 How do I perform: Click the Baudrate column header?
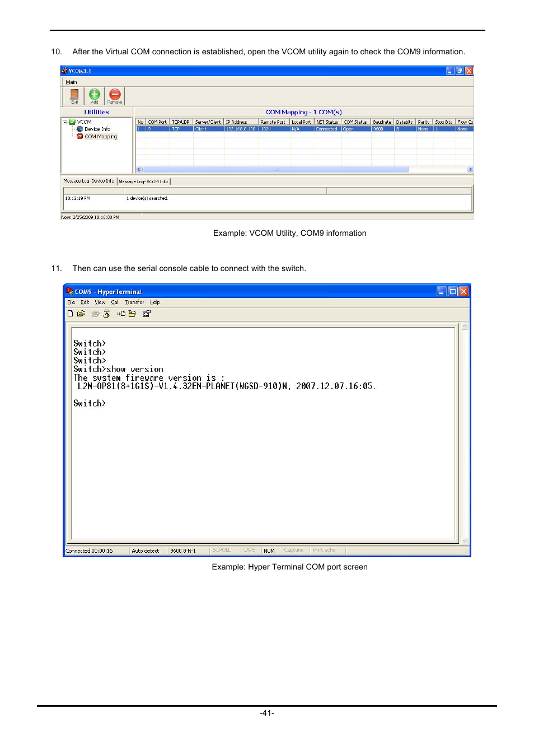[382, 122]
